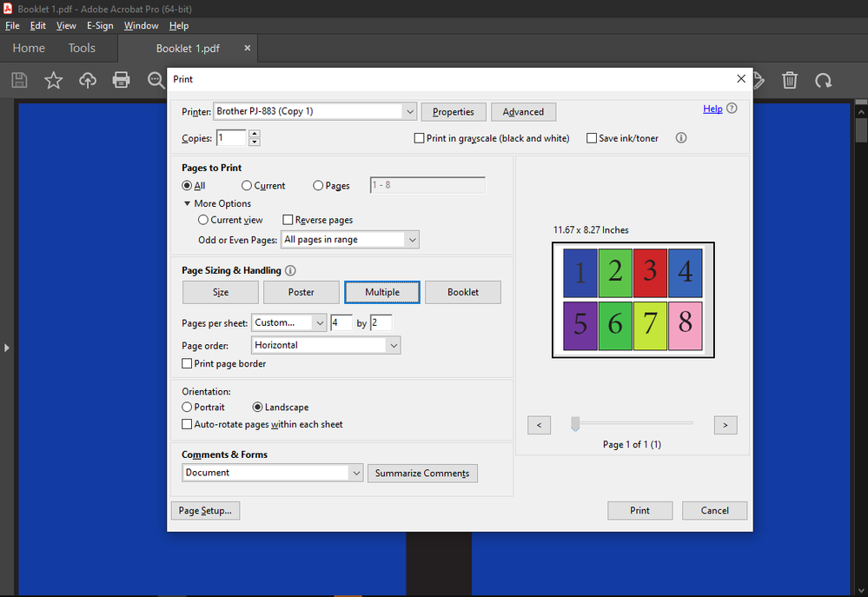Open the E-Sign menu

click(x=100, y=25)
